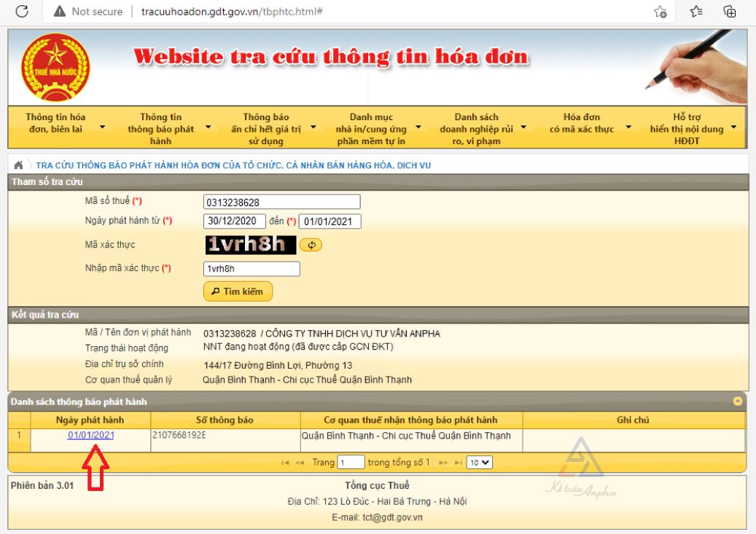Jump to the last results page

coord(458,462)
